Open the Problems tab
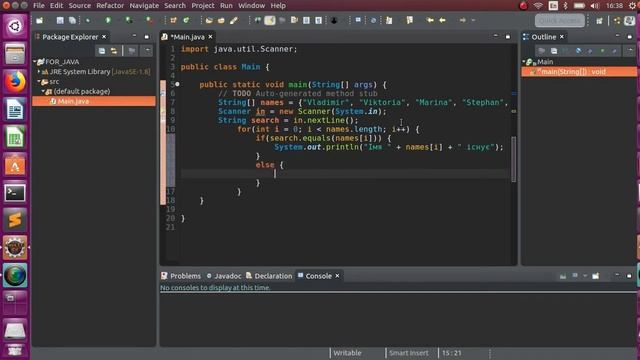Screen dimensions: 640x360 click(x=181, y=276)
